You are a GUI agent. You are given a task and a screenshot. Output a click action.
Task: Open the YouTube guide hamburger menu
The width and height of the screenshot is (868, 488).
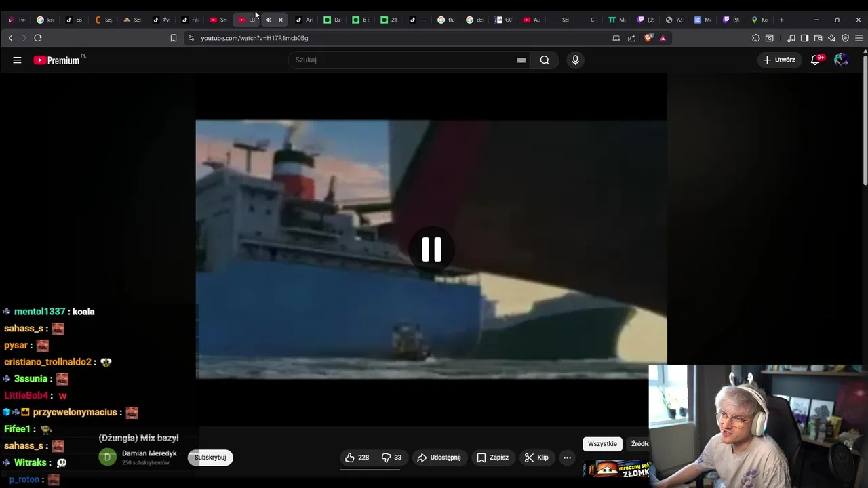tap(17, 60)
